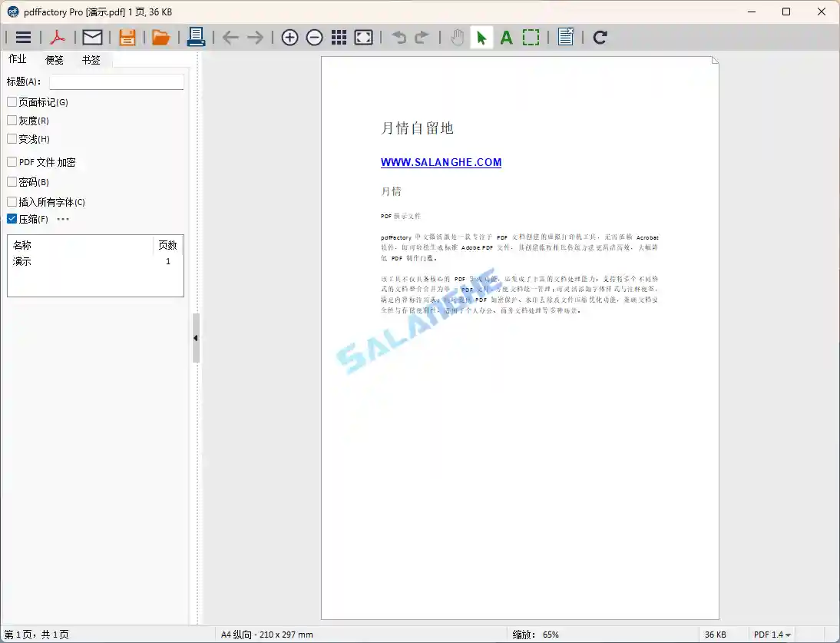Activate the Zoom In tool
840x643 pixels.
[x=289, y=36]
